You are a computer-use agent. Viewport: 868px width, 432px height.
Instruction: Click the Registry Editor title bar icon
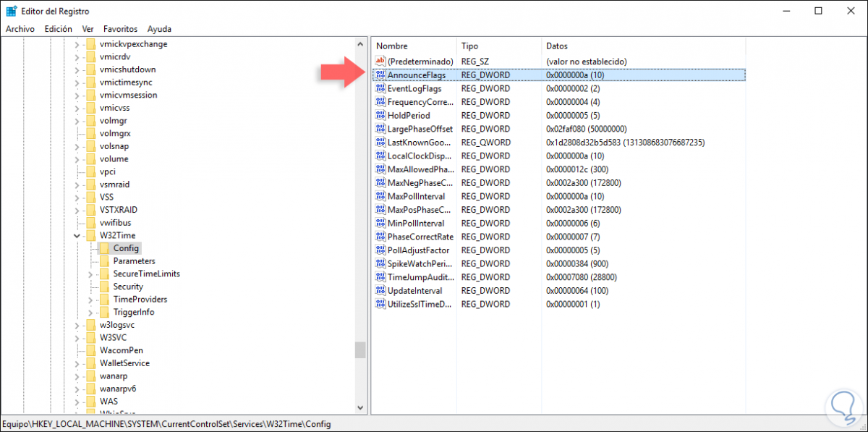coord(12,11)
